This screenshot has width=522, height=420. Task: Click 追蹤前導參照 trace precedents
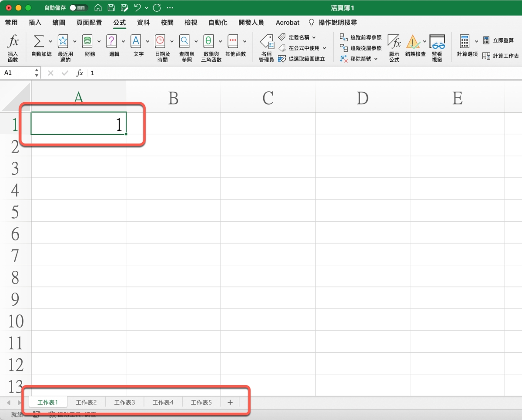pos(361,38)
